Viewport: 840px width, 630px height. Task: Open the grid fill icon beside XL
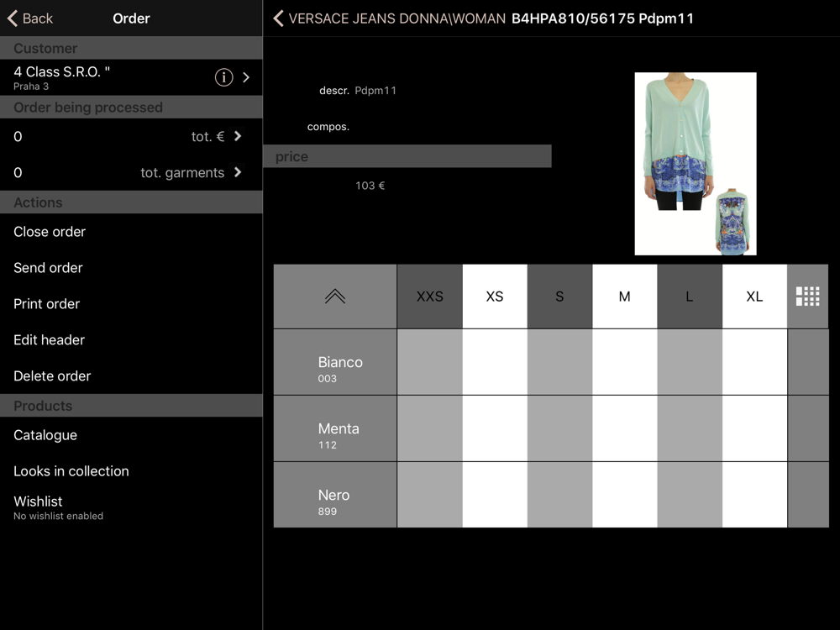click(x=807, y=297)
